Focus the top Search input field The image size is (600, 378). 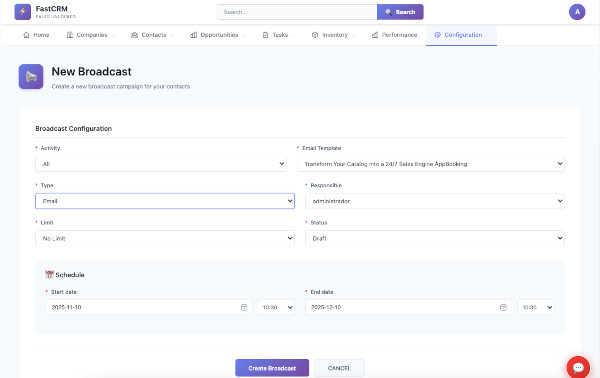[297, 12]
